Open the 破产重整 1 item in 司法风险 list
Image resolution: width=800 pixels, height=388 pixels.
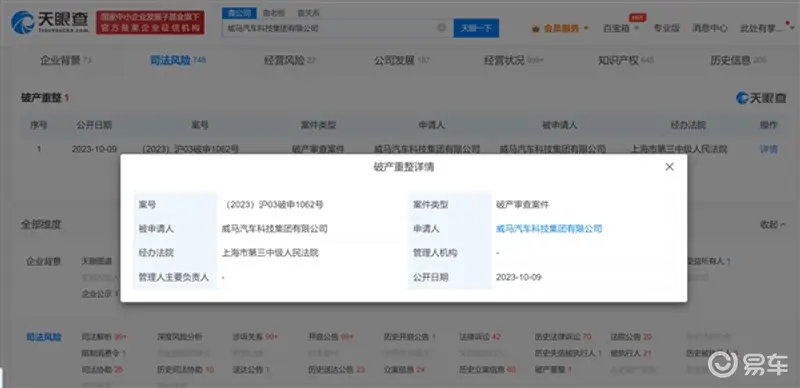[x=553, y=369]
